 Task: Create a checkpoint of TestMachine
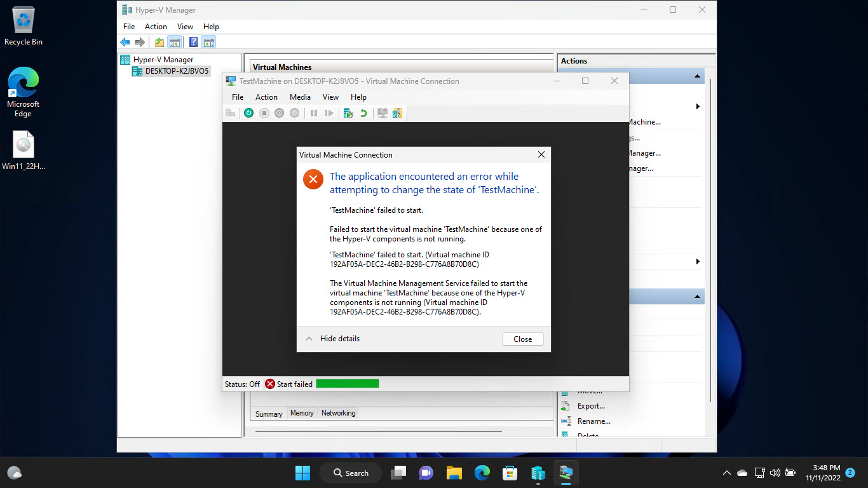pyautogui.click(x=348, y=112)
